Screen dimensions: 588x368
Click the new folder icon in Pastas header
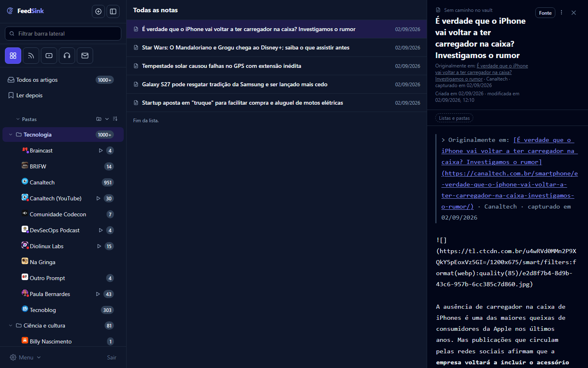click(x=99, y=119)
